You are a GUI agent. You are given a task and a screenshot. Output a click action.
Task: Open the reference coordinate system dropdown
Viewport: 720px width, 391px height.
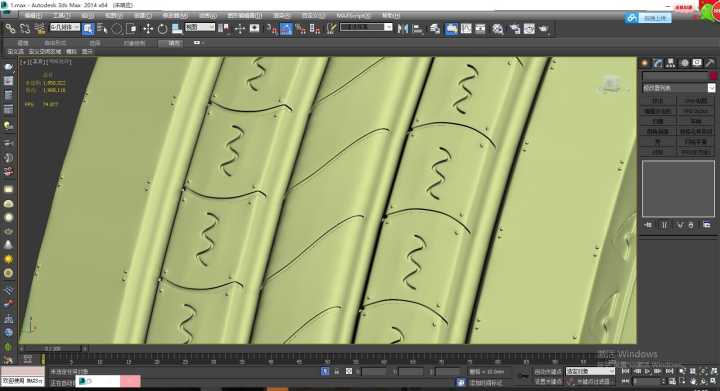pyautogui.click(x=200, y=28)
